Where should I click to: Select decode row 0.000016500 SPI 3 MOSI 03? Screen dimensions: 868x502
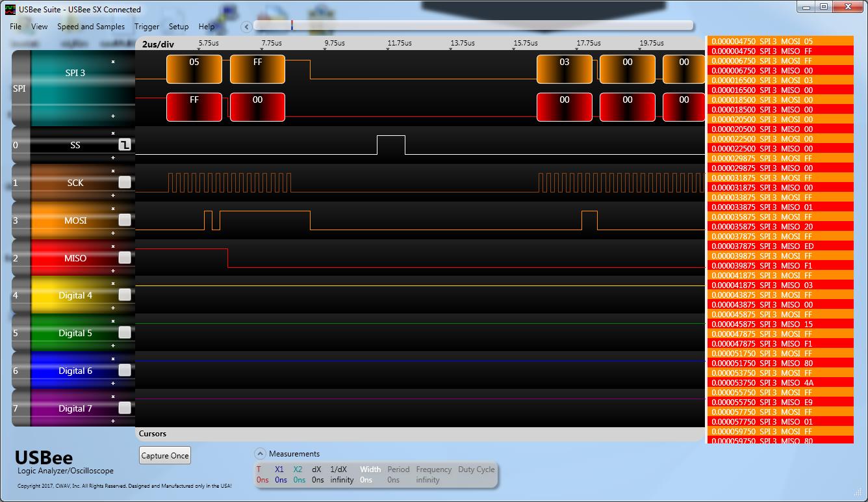coord(780,80)
